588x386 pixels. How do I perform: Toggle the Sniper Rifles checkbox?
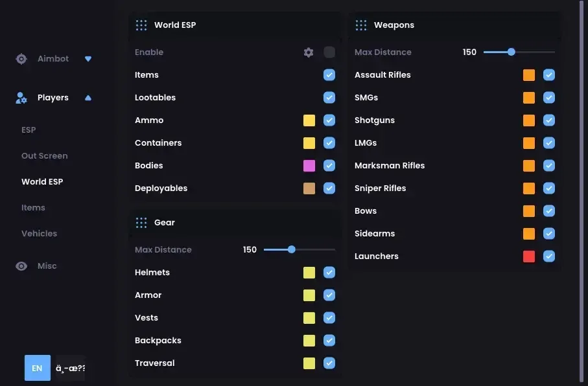(549, 188)
